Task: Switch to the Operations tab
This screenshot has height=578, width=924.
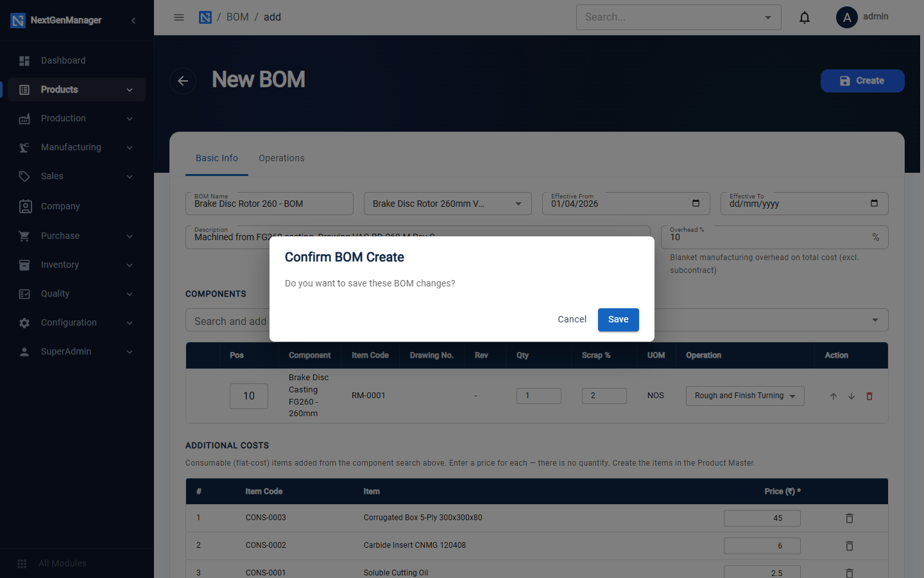Action: point(282,159)
